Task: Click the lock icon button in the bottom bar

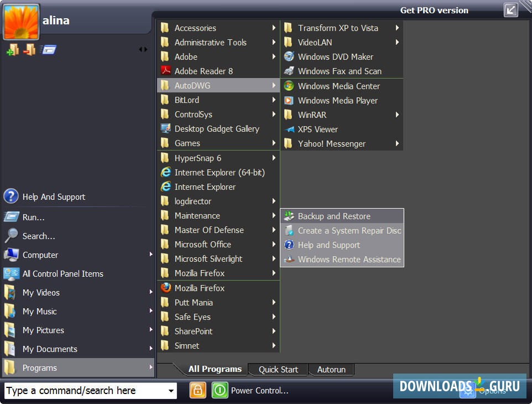Action: [198, 390]
